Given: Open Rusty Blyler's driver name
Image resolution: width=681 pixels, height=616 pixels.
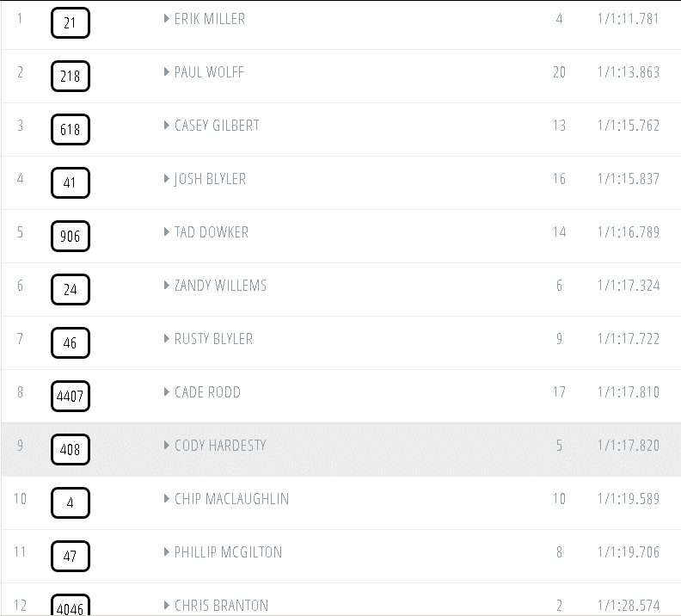Looking at the screenshot, I should tap(213, 339).
